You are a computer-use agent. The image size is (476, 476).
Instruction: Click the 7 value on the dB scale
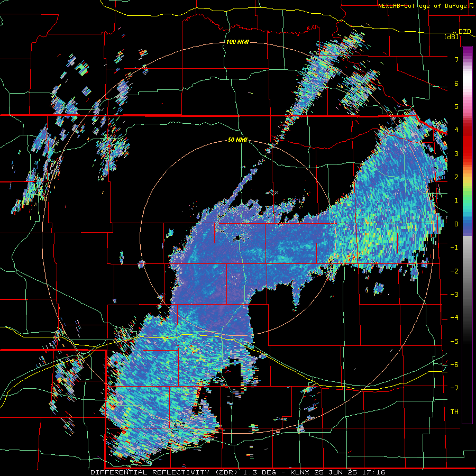tap(456, 59)
